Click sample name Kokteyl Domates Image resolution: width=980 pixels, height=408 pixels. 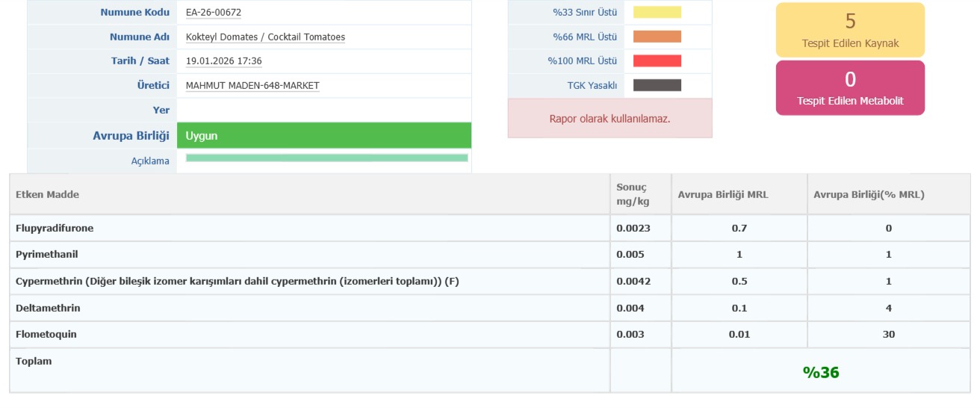[x=265, y=37]
